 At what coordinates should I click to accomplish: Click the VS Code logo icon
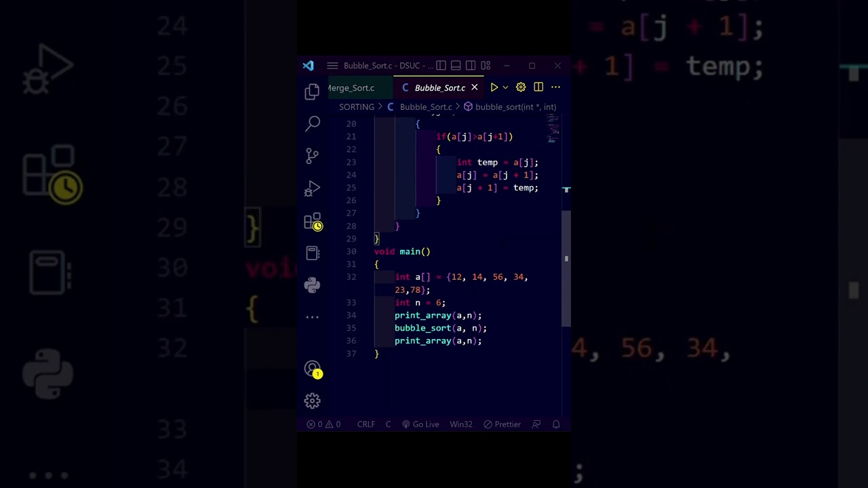[309, 66]
